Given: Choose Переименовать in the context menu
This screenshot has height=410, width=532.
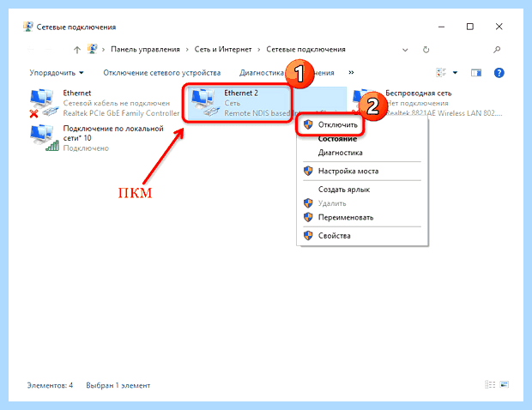Looking at the screenshot, I should coord(362,217).
